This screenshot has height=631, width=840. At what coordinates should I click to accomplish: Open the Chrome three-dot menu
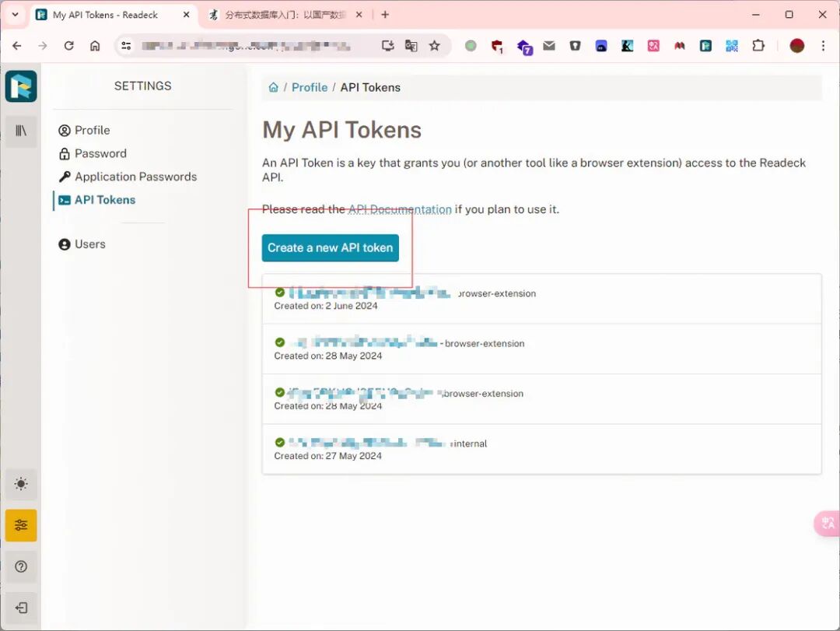(x=824, y=46)
